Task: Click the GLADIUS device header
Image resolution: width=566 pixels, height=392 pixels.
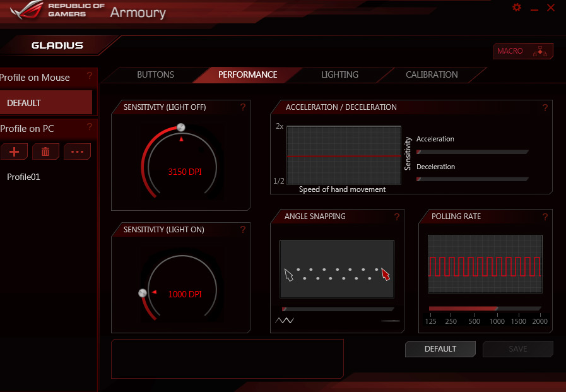Action: pos(57,45)
